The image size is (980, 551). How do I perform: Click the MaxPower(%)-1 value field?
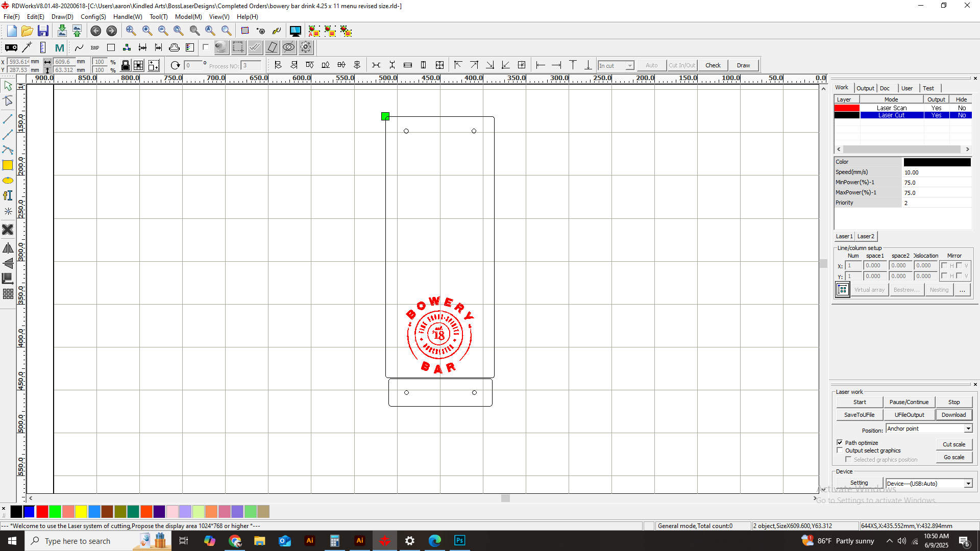tap(937, 193)
